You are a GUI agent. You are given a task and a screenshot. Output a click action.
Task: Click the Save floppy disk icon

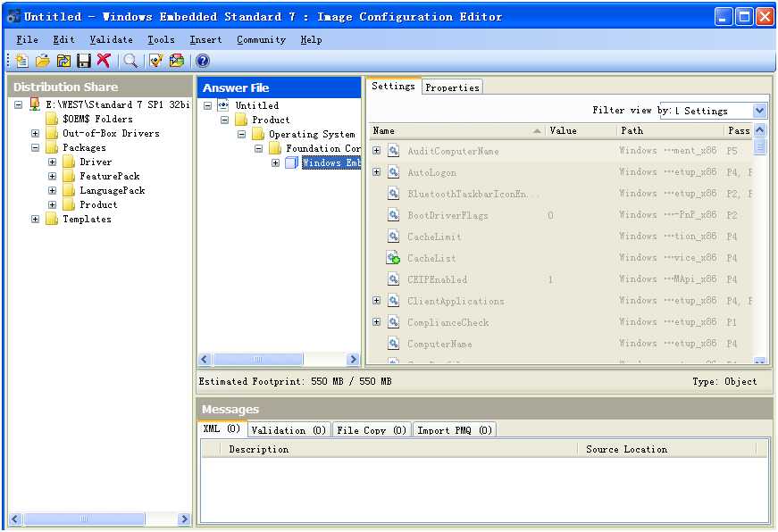pos(83,61)
